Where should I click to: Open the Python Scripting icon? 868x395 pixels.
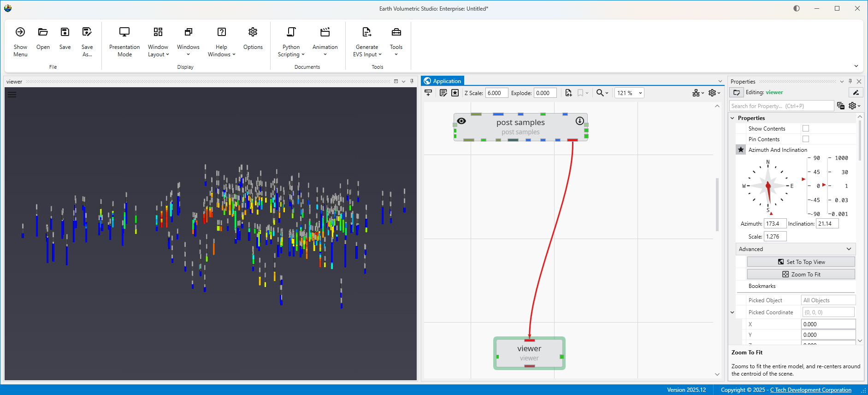pyautogui.click(x=291, y=32)
